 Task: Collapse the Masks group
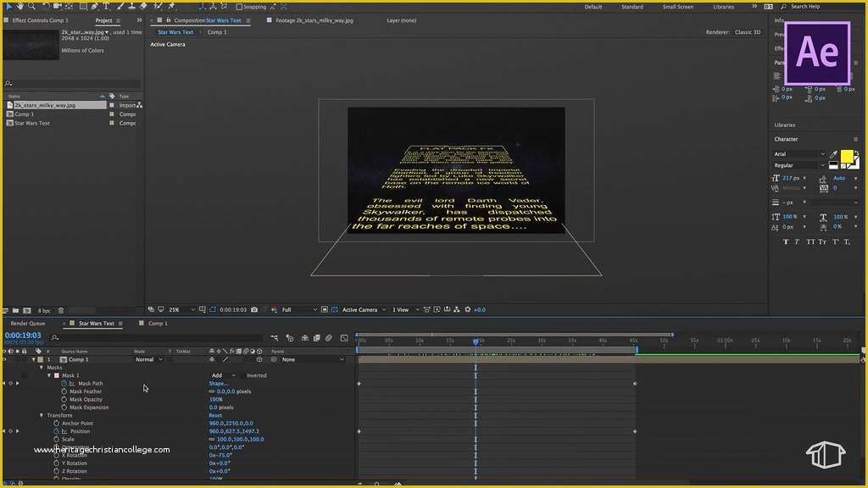[x=42, y=368]
